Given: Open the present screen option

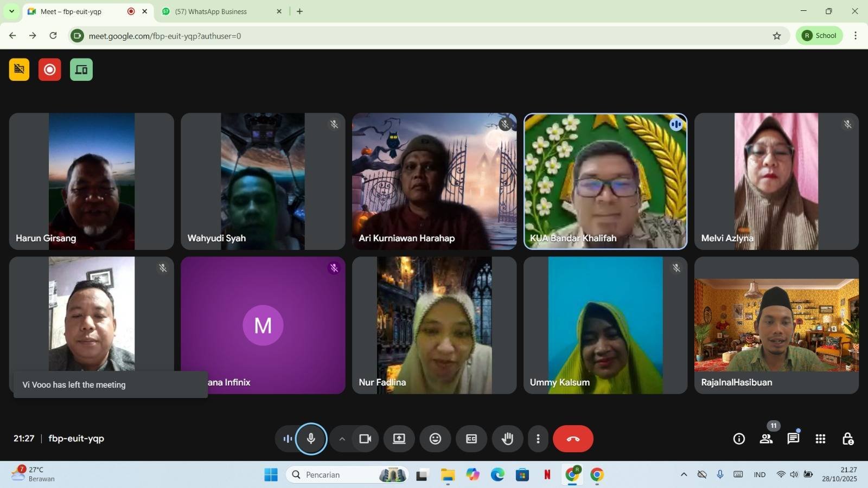Looking at the screenshot, I should coord(399,439).
